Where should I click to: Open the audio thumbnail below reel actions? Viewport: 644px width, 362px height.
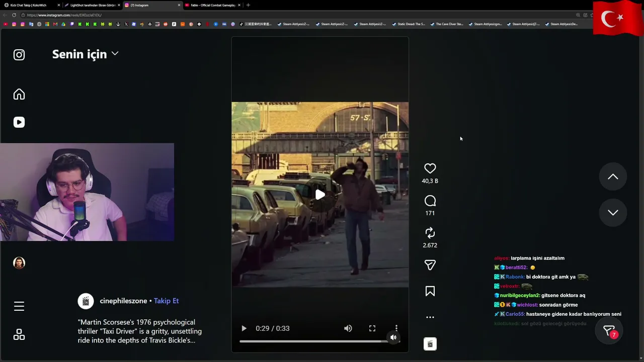pos(430,344)
